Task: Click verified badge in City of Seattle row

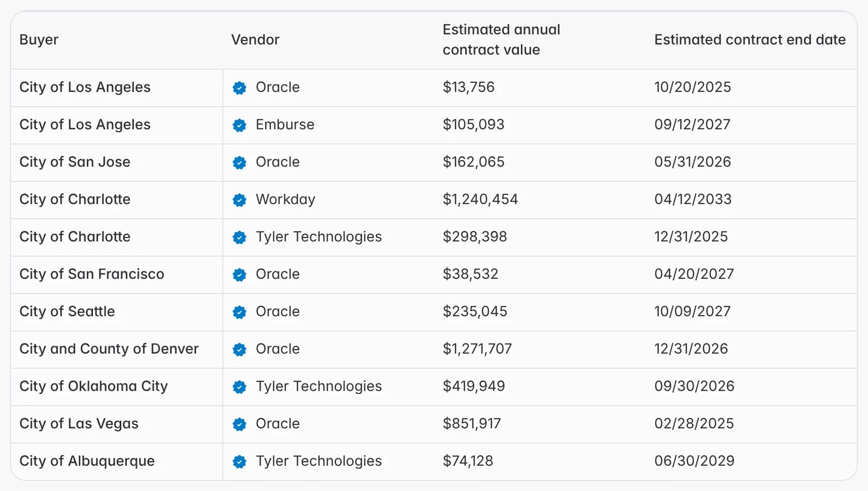Action: (x=239, y=312)
